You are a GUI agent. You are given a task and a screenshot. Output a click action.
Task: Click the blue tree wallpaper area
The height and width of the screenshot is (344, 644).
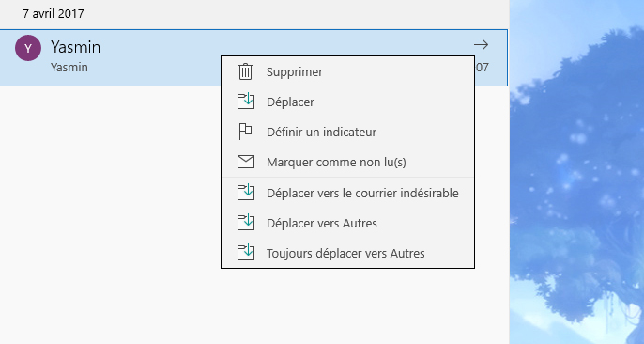pos(576,172)
